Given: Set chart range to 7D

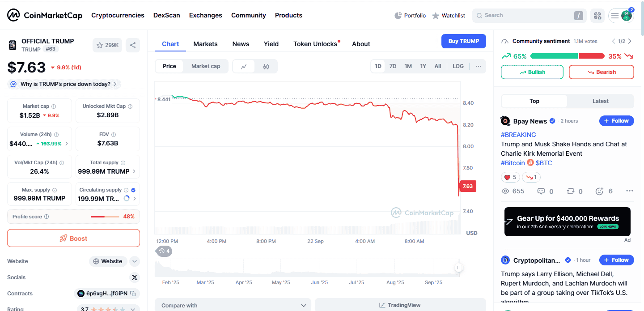Looking at the screenshot, I should (393, 66).
